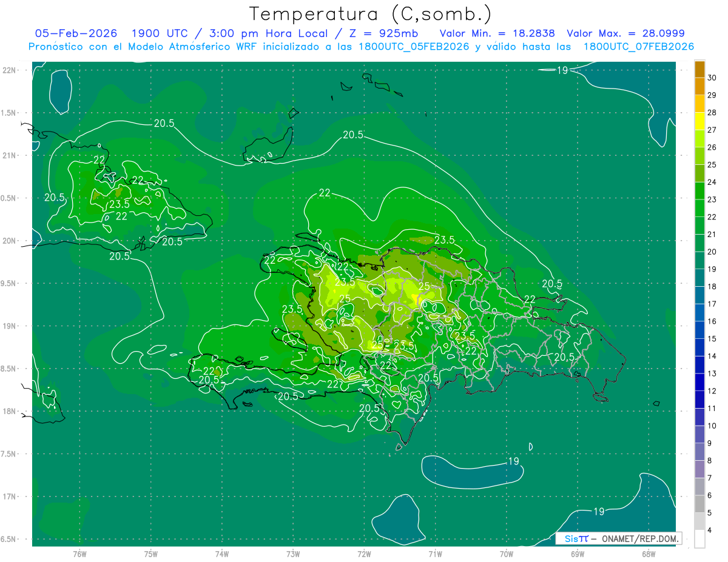The width and height of the screenshot is (728, 562).
Task: Click the Valor Min. = 18.2838 readout
Action: tap(498, 33)
